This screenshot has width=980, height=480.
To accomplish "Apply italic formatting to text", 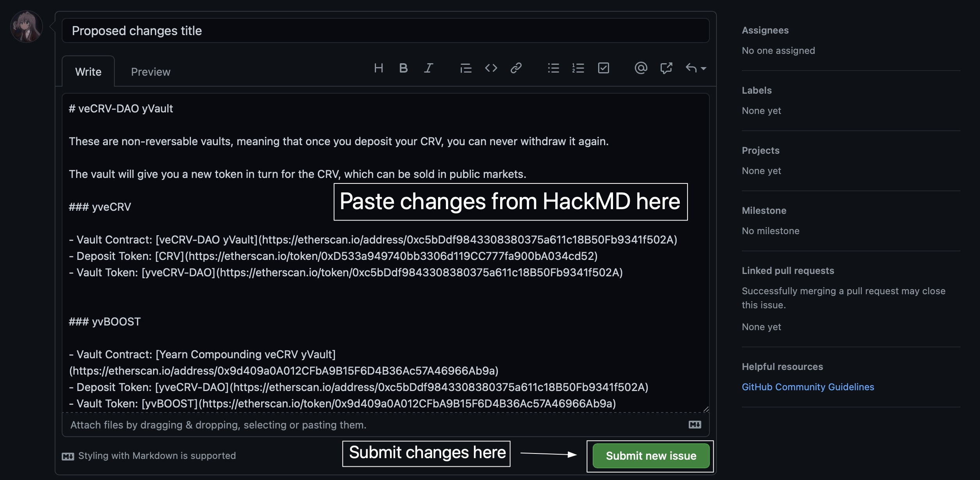I will pos(428,68).
